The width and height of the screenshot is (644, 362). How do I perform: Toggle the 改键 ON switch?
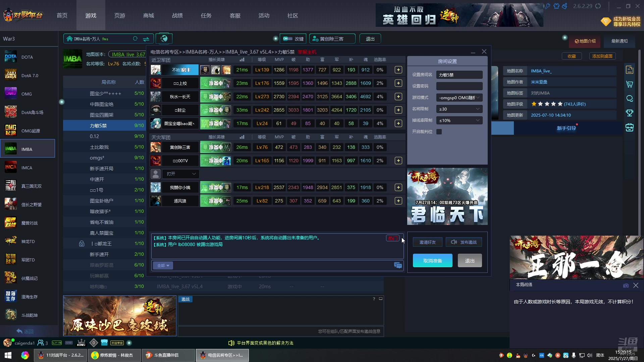pyautogui.click(x=288, y=39)
